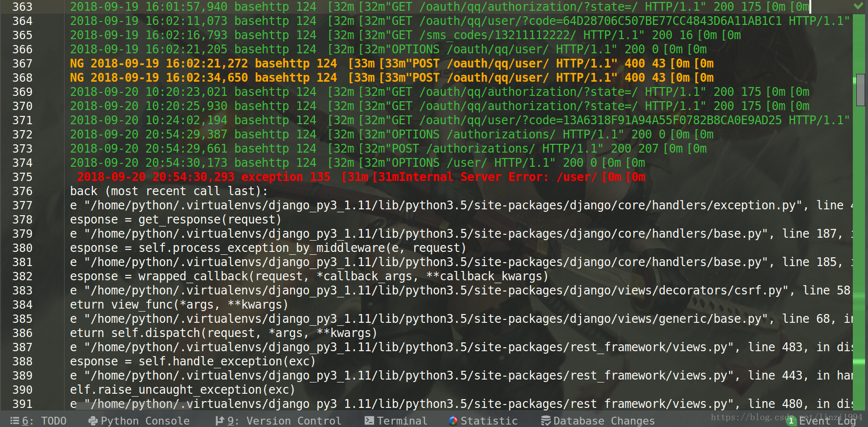868x427 pixels.
Task: Click the log line timestamped 10:20:23,021
Action: 440,92
